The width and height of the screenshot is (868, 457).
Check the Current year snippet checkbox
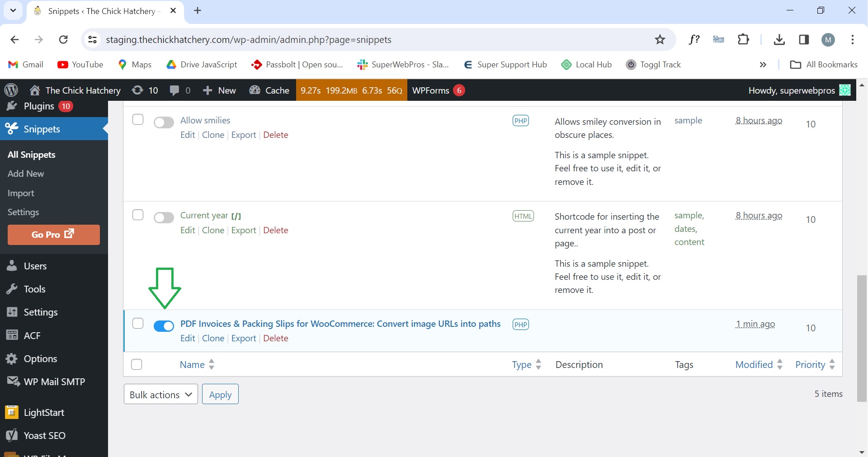[x=138, y=215]
